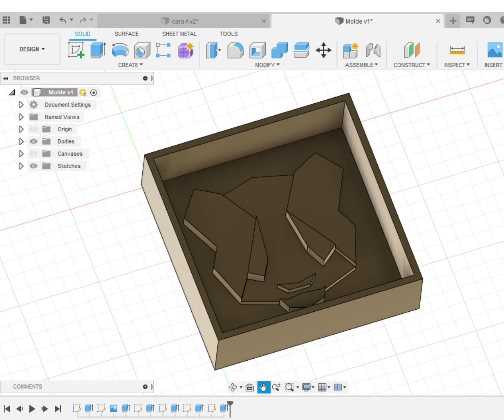Expand the Sketches folder

click(21, 166)
